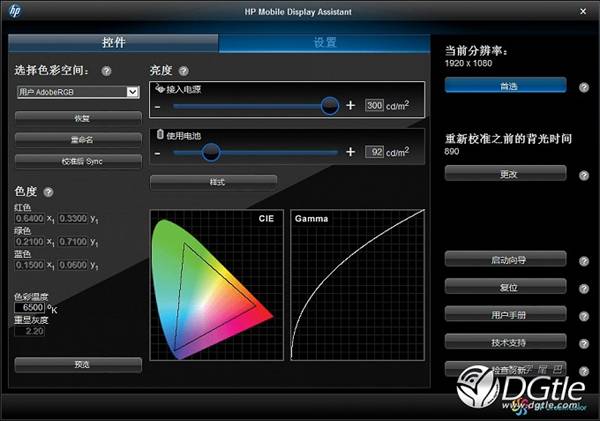Click the 更改 backlight time button

pyautogui.click(x=505, y=174)
